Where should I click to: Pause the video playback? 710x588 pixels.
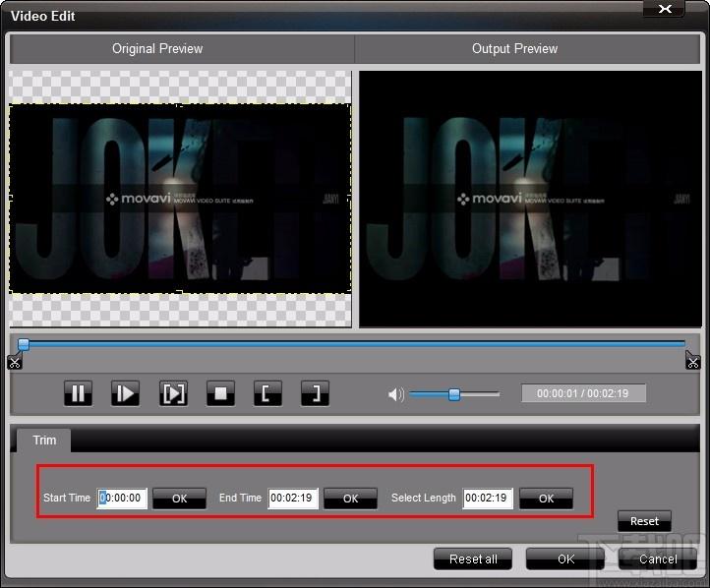(78, 394)
